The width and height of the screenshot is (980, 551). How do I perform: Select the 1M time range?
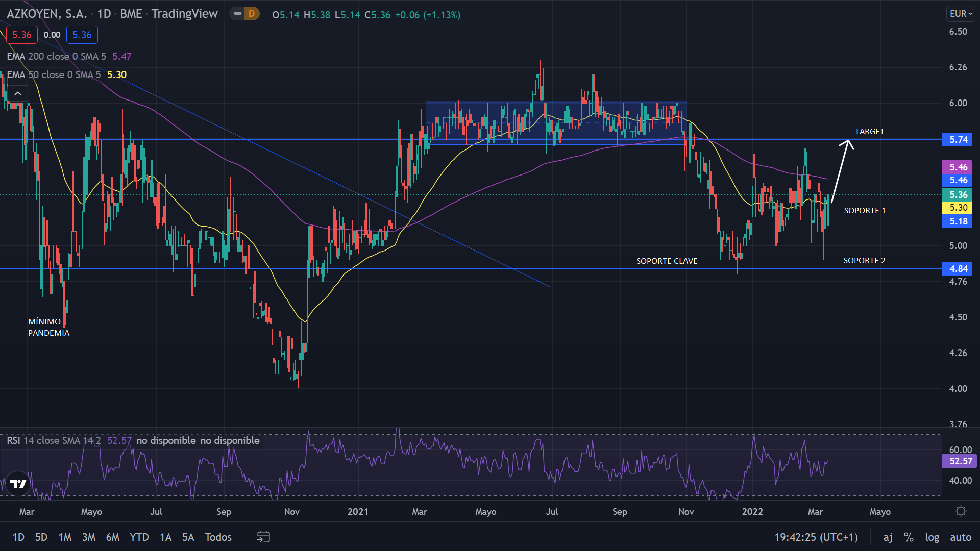pos(65,537)
